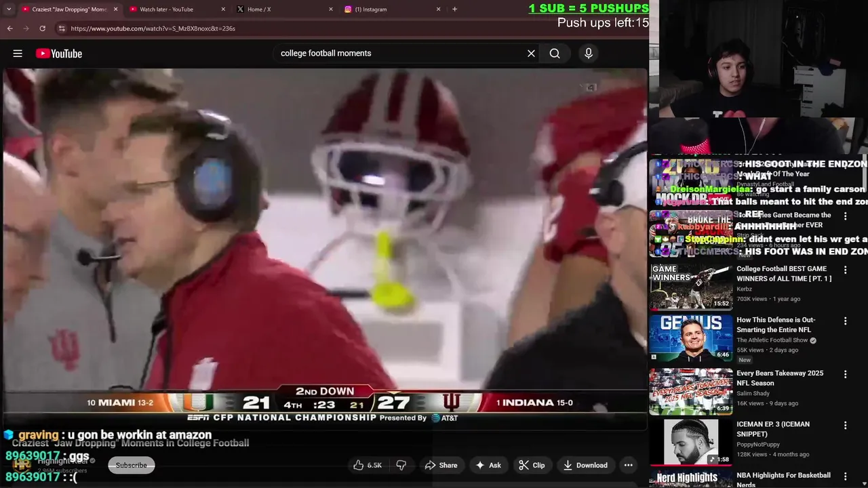
Task: Open the YouTube guide hamburger menu
Action: 18,54
